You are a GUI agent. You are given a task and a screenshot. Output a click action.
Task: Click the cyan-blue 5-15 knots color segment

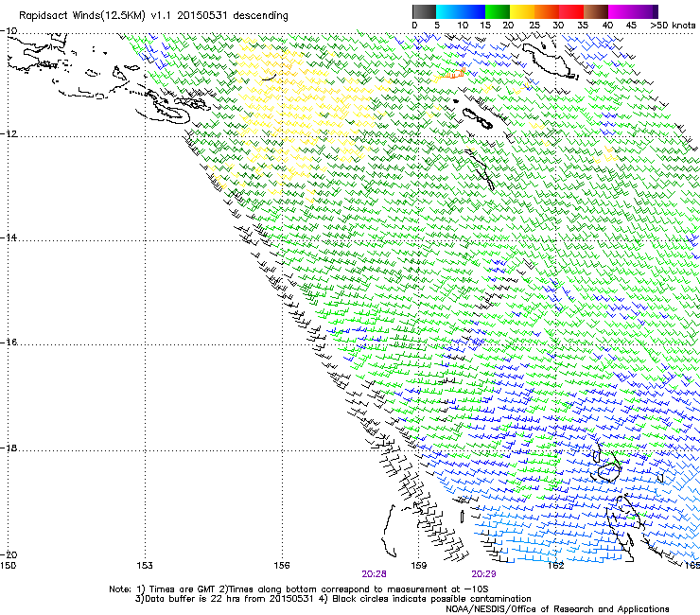pos(461,11)
